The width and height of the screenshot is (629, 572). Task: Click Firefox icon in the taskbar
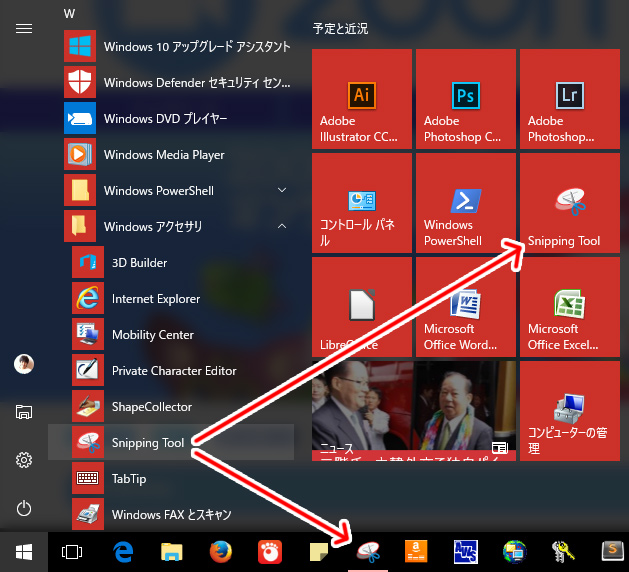point(222,551)
